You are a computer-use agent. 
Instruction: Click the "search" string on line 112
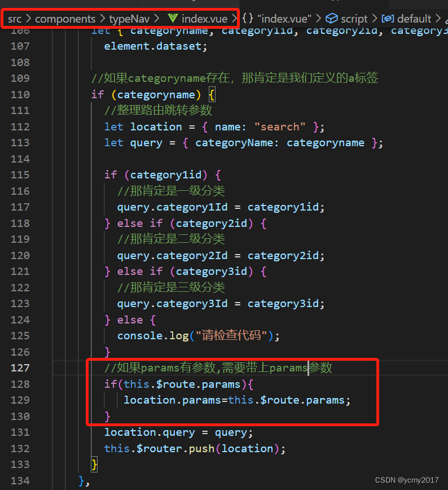click(280, 127)
